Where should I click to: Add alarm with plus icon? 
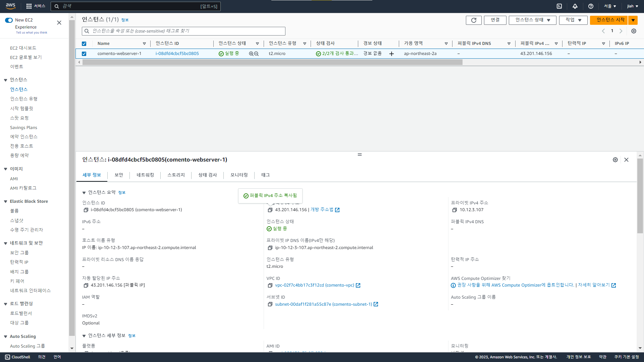391,54
